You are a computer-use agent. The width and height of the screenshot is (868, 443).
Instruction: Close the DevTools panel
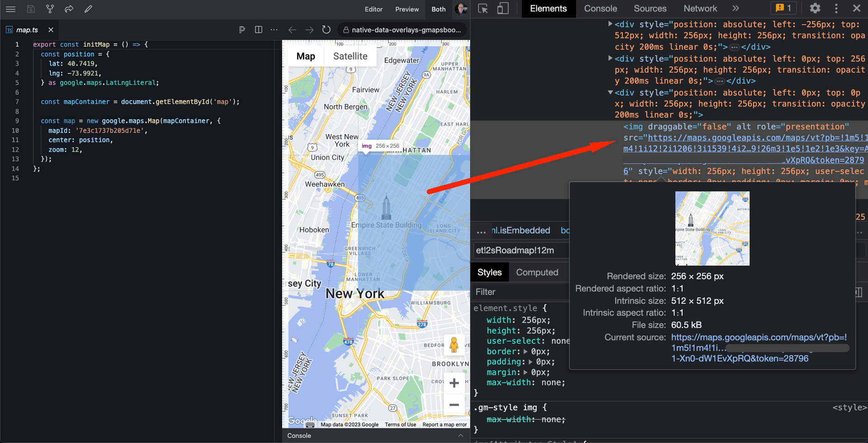pyautogui.click(x=856, y=9)
